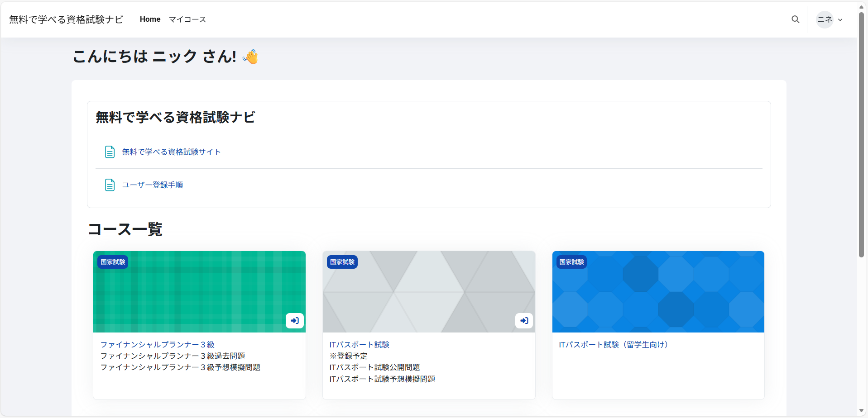Open the Home menu item

(150, 19)
